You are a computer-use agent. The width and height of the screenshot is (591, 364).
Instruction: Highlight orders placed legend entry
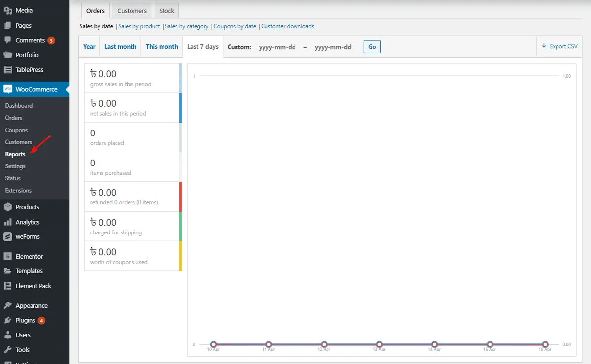tap(132, 137)
